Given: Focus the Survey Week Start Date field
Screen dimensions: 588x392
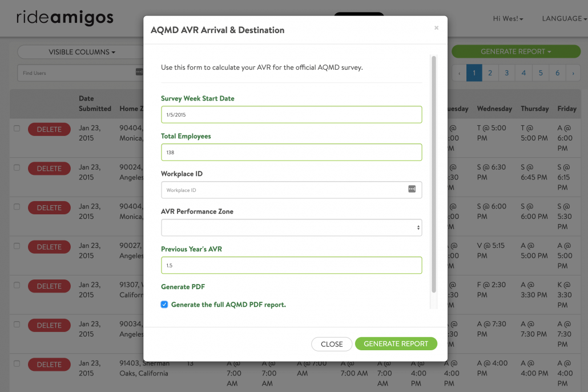Looking at the screenshot, I should [291, 114].
